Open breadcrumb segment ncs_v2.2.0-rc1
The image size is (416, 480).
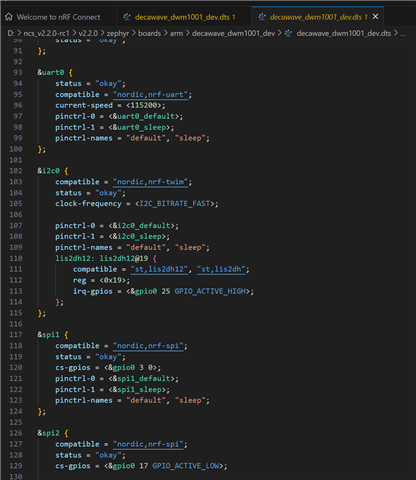pos(46,33)
